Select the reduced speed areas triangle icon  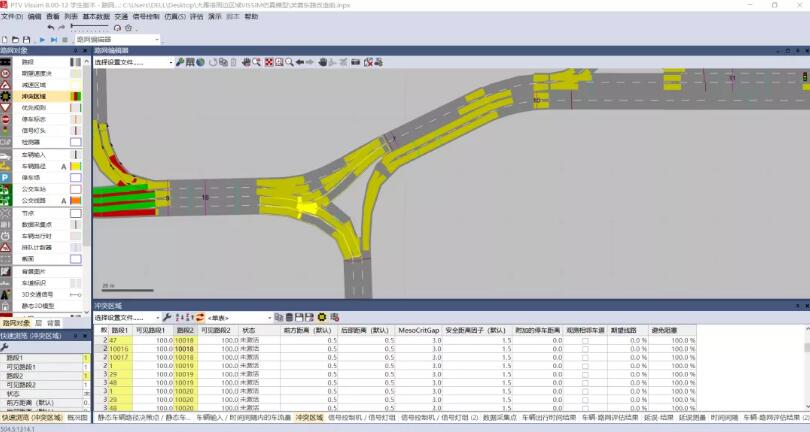pyautogui.click(x=5, y=85)
